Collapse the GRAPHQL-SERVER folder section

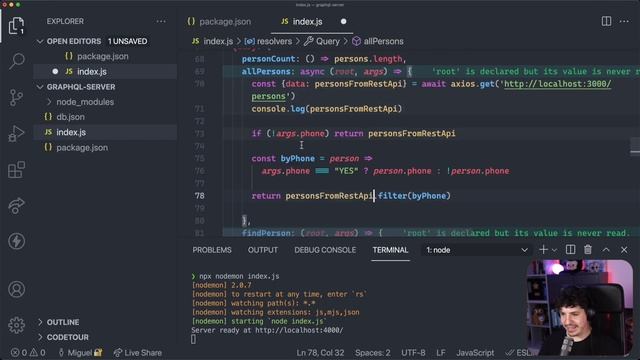(40, 87)
